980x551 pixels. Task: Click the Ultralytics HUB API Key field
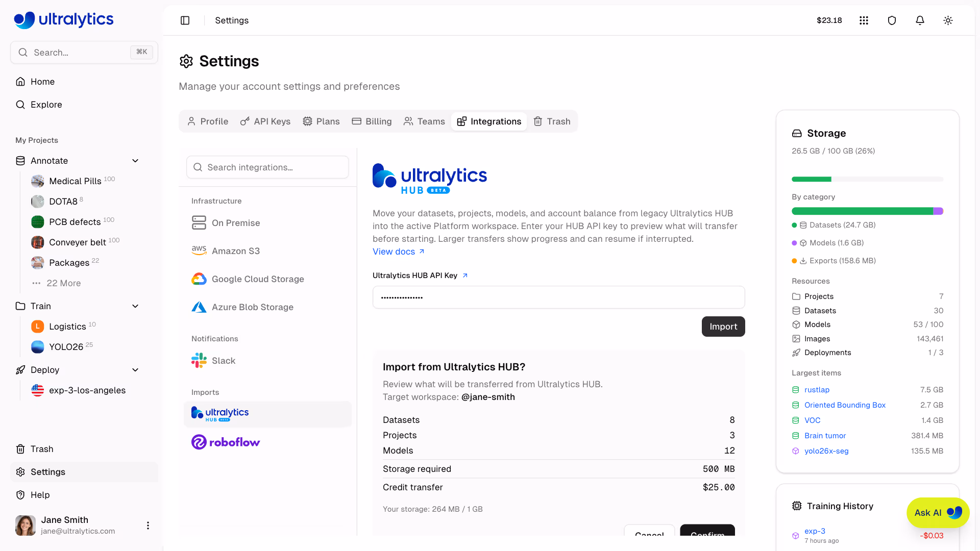coord(558,297)
